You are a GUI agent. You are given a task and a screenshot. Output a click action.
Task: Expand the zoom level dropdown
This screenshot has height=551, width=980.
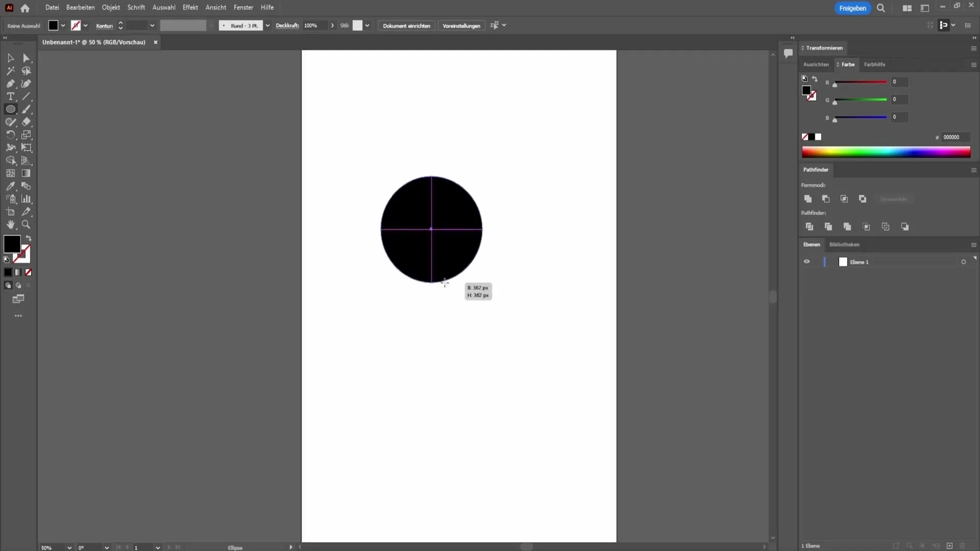(69, 547)
